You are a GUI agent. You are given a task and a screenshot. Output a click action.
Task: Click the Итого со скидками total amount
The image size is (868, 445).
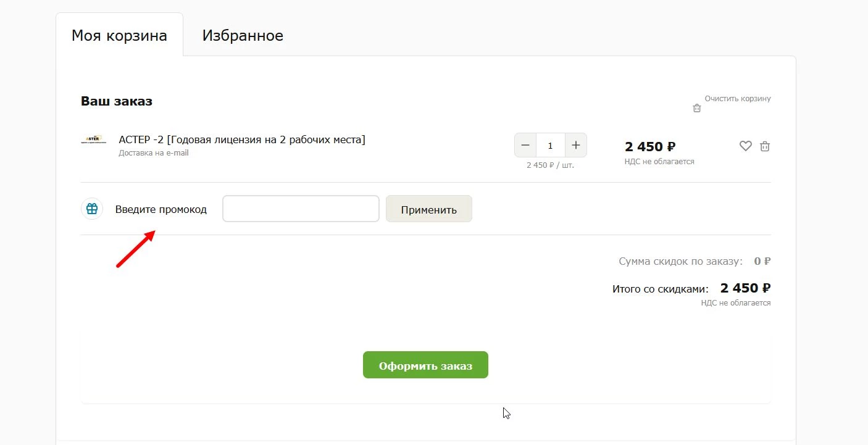tap(745, 288)
